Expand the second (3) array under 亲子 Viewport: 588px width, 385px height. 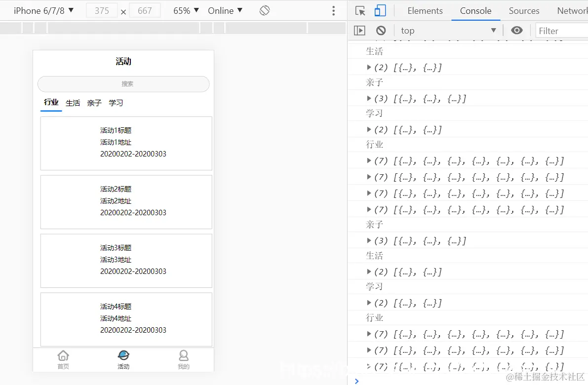(369, 240)
